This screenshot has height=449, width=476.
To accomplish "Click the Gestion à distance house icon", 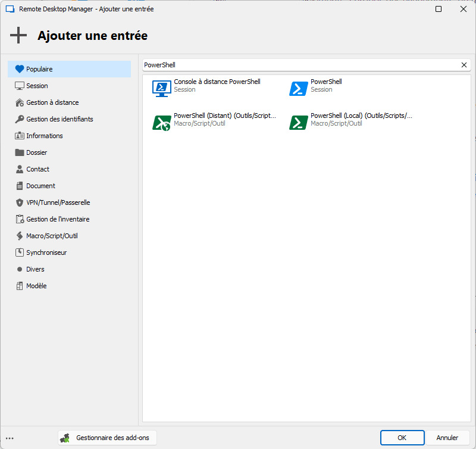I will coord(20,102).
